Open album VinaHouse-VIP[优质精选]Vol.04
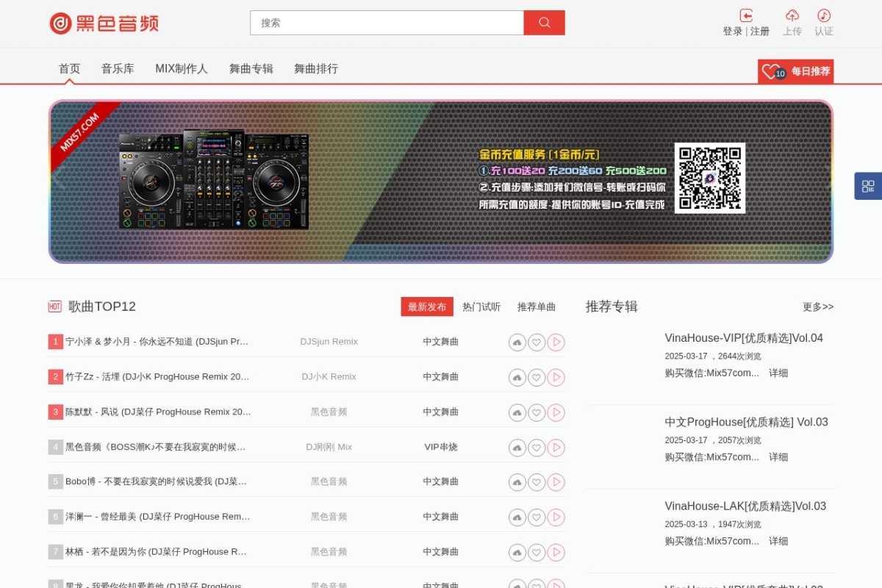 coord(744,338)
